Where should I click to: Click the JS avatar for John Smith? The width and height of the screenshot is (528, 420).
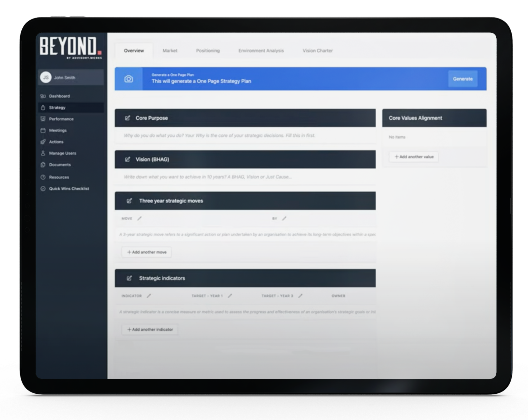pyautogui.click(x=46, y=77)
